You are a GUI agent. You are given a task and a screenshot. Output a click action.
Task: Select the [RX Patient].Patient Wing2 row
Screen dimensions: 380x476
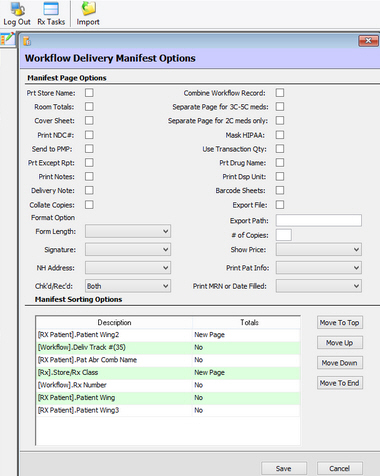pyautogui.click(x=168, y=335)
